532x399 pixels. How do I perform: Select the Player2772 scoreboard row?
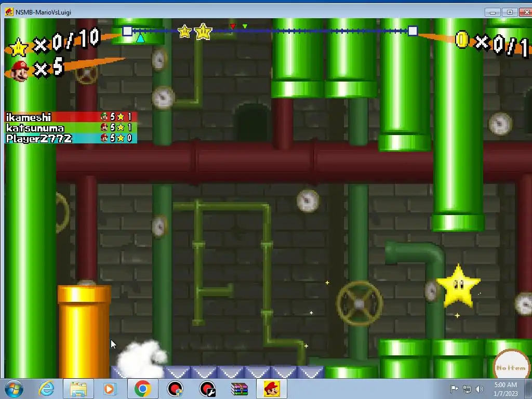[71, 138]
